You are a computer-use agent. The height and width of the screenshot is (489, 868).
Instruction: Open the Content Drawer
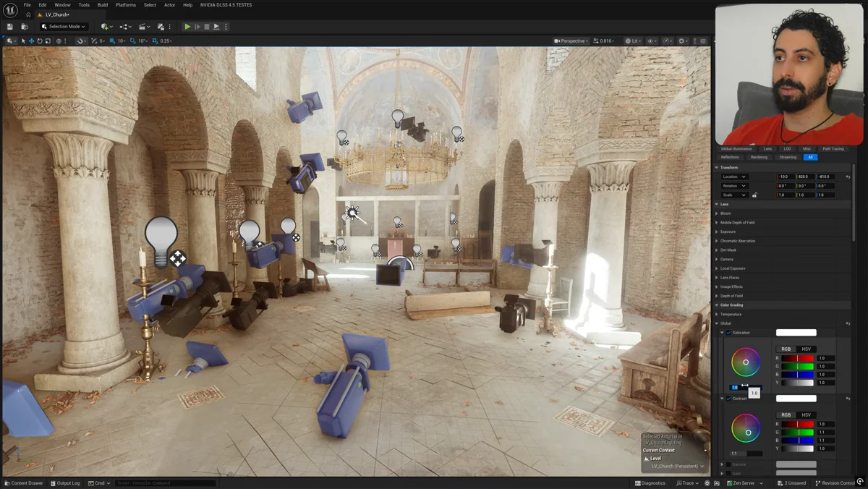click(24, 482)
